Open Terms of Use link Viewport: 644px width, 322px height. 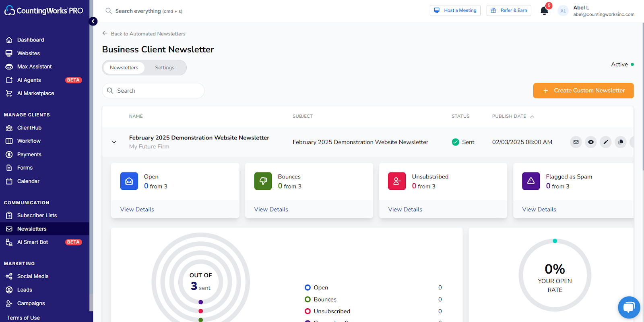23,318
